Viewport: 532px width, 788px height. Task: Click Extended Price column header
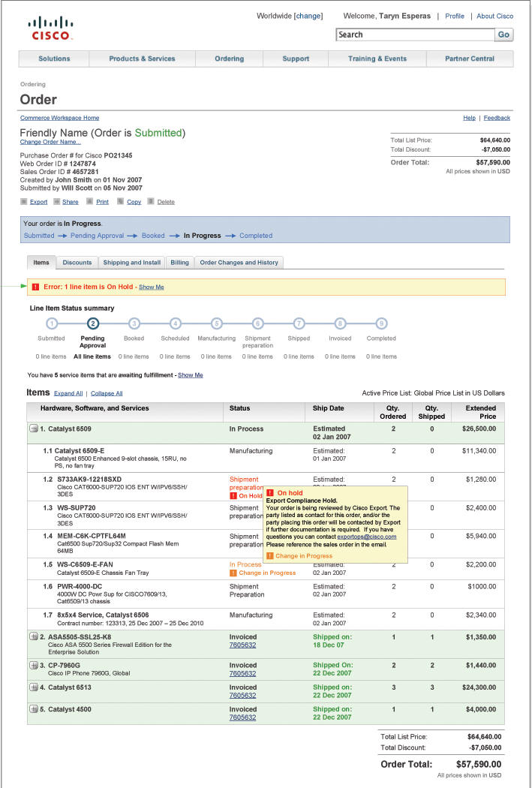click(x=479, y=412)
